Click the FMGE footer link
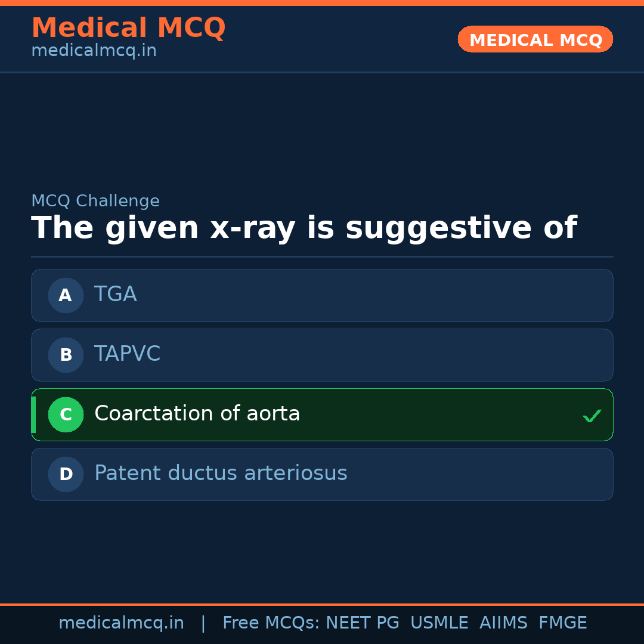The width and height of the screenshot is (644, 644). 562,623
